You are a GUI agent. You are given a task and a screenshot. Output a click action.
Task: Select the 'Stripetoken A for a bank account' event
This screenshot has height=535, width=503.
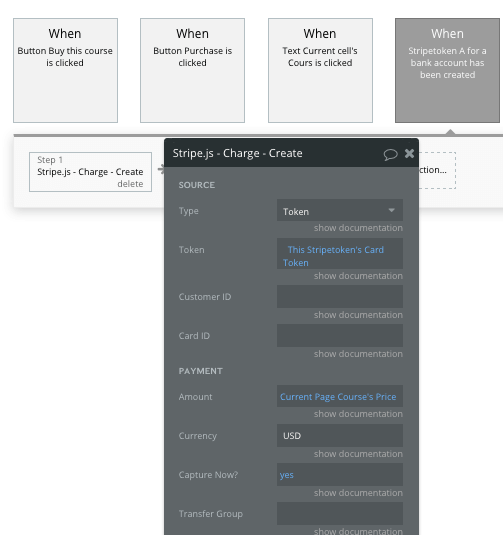[447, 71]
